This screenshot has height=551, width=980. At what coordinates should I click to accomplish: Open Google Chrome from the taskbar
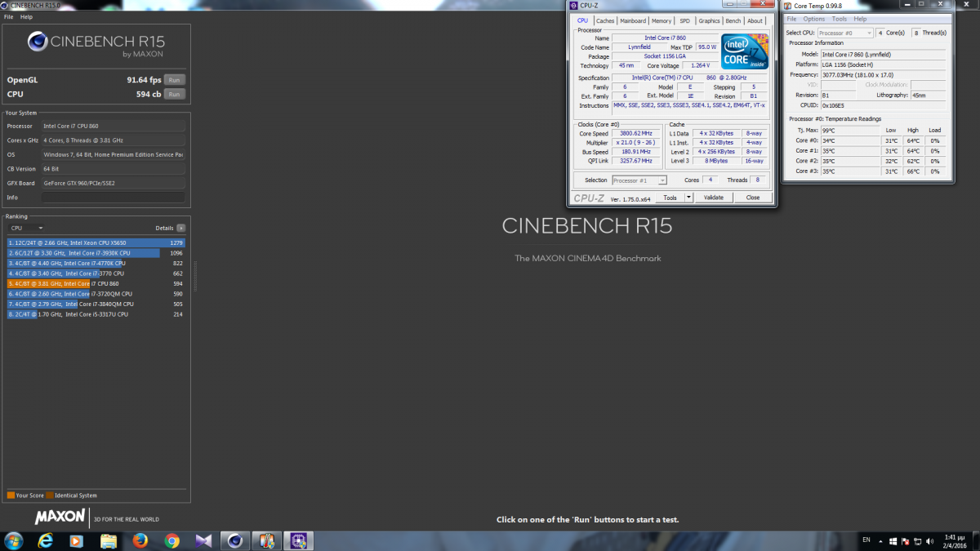[x=171, y=540]
